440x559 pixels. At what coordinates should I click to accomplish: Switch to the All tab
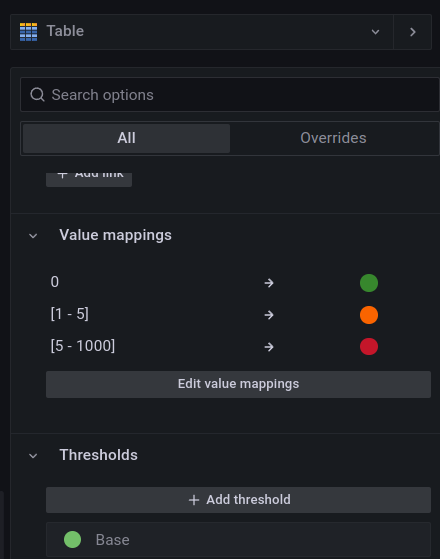coord(126,138)
